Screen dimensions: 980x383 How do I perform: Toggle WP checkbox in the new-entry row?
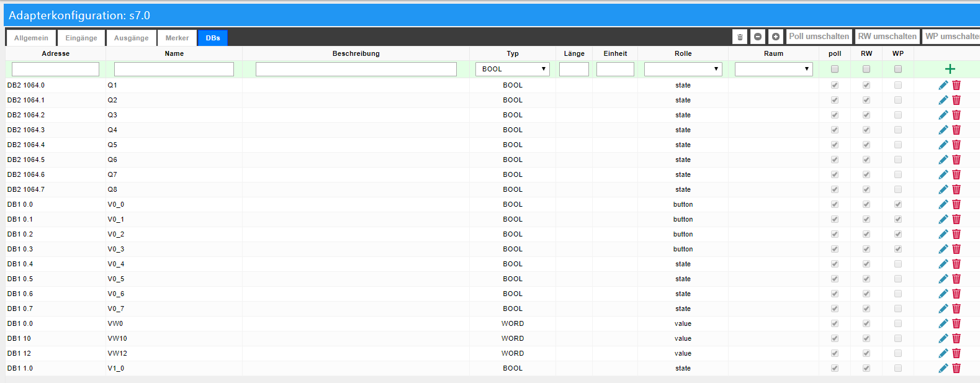coord(898,69)
